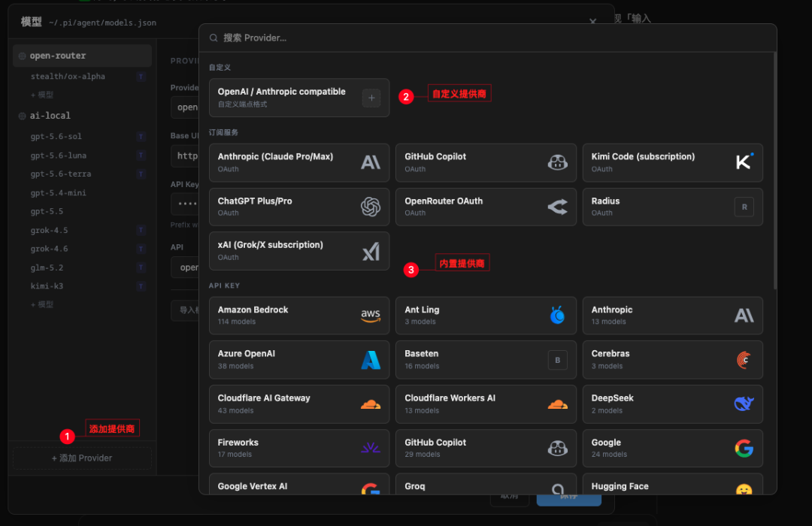Click GitHub Copilot icon in subscription services
The width and height of the screenshot is (812, 526).
point(557,162)
